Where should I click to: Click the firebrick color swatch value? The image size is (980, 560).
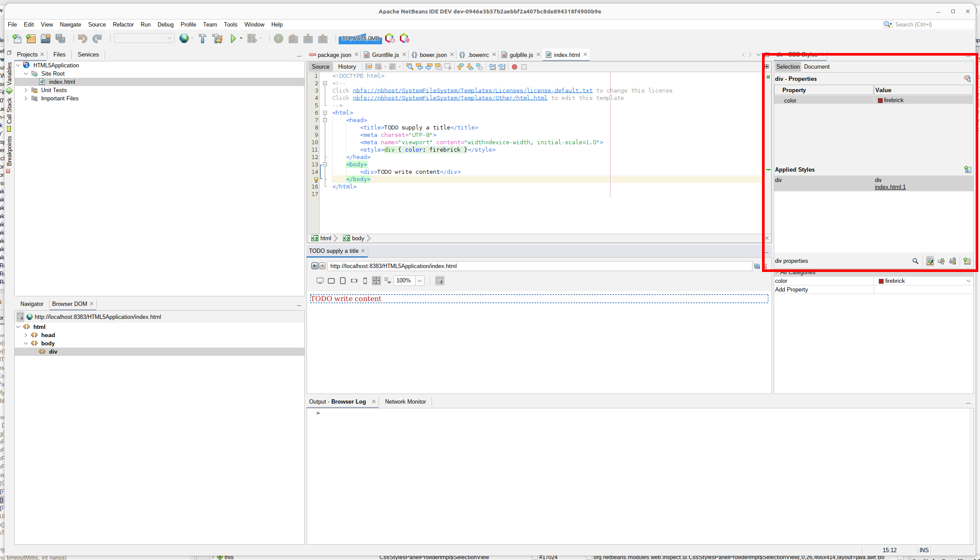pyautogui.click(x=881, y=100)
